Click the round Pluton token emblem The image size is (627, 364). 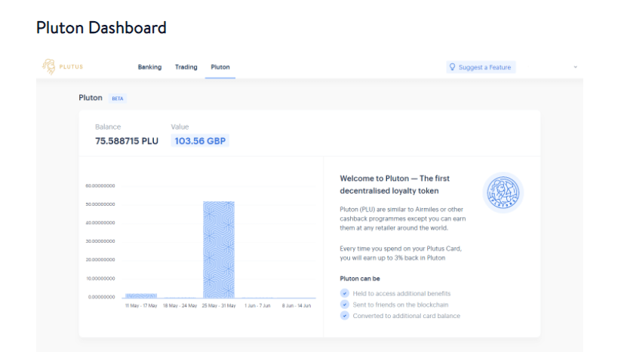503,193
